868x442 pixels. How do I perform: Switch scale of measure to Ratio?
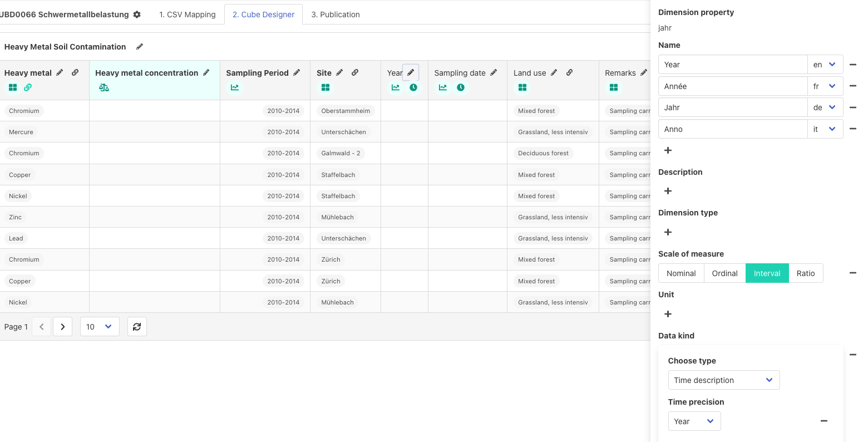pyautogui.click(x=806, y=273)
